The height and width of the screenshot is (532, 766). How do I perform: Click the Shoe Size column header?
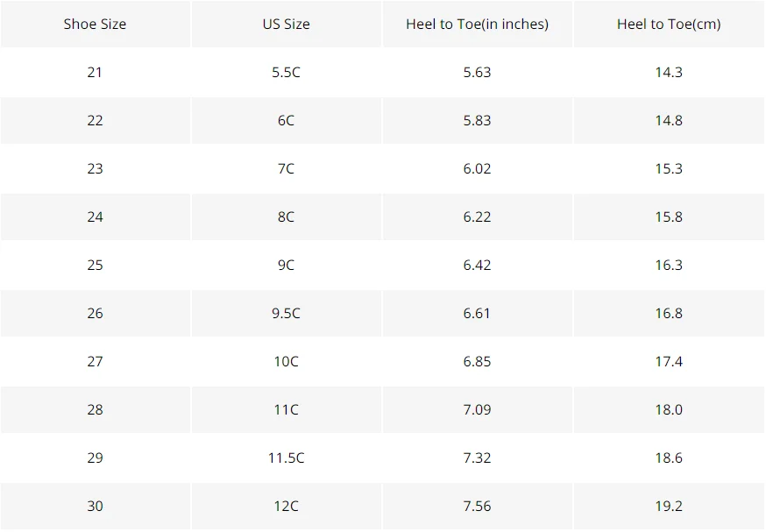pyautogui.click(x=96, y=24)
